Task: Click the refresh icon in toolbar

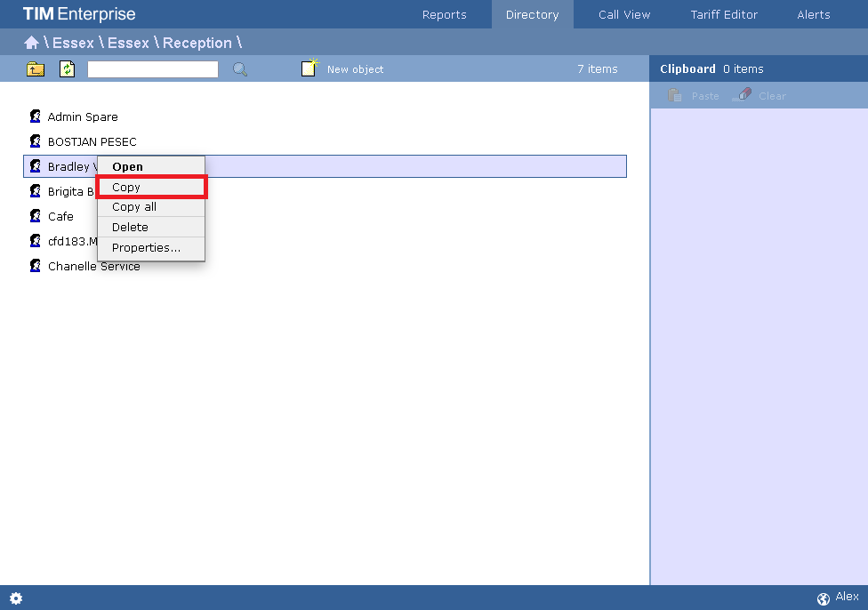Action: (68, 69)
